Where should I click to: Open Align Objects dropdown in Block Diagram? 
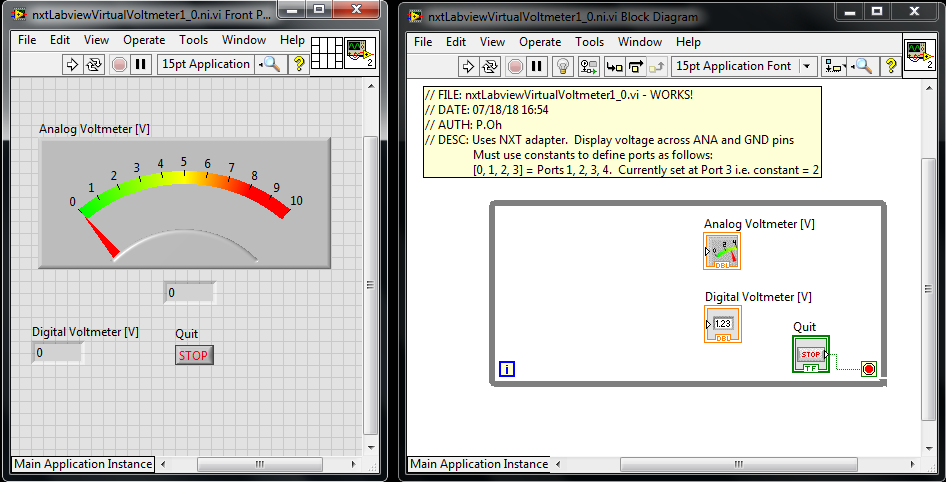pyautogui.click(x=836, y=66)
